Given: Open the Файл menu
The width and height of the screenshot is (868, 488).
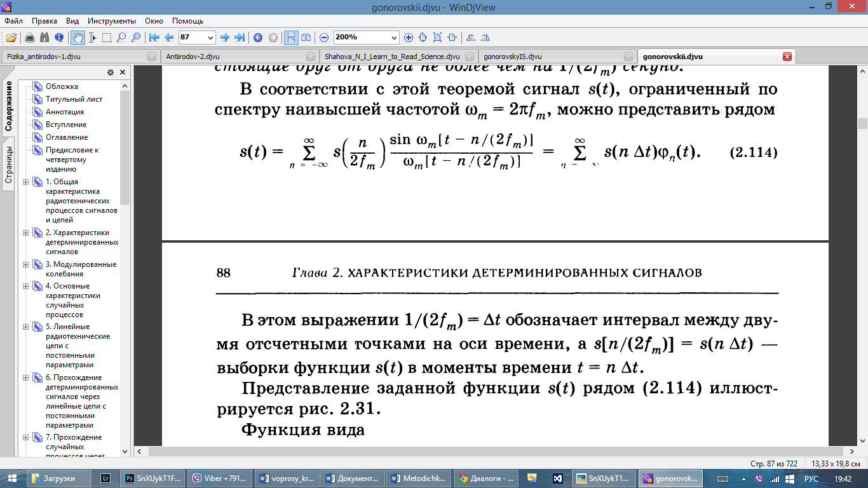Looking at the screenshot, I should [x=13, y=21].
